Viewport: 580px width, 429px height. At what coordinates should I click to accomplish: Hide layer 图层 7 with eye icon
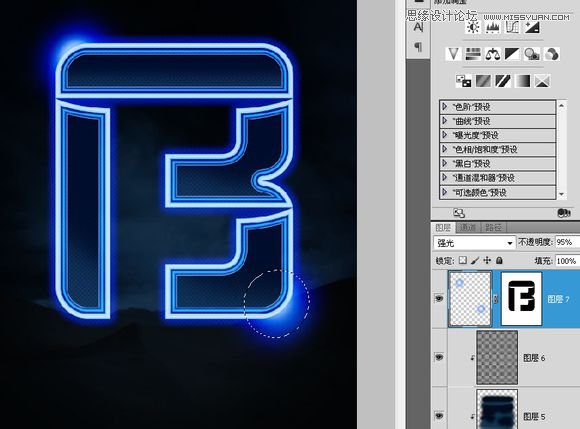pos(439,298)
